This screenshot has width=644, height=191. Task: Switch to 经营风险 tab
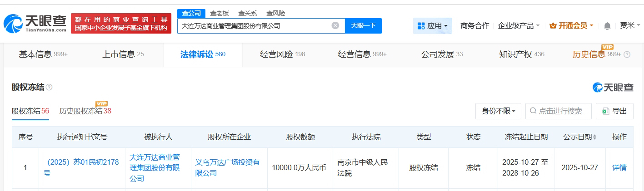tap(282, 54)
